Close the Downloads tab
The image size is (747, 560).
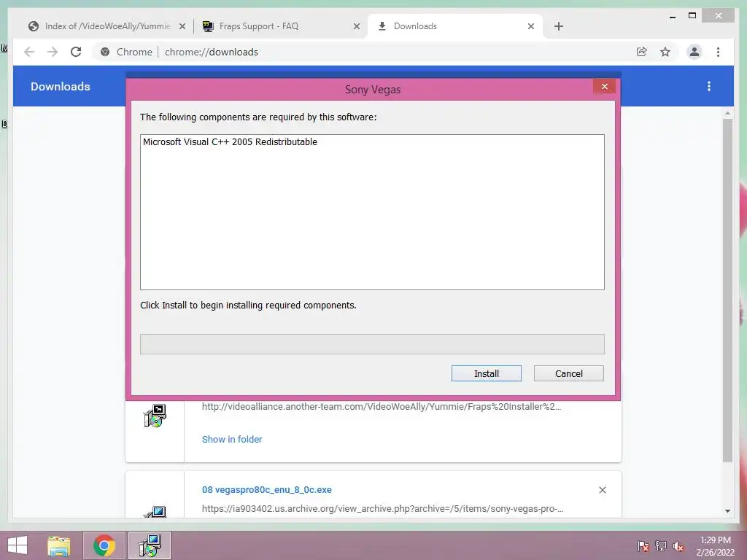pyautogui.click(x=531, y=27)
